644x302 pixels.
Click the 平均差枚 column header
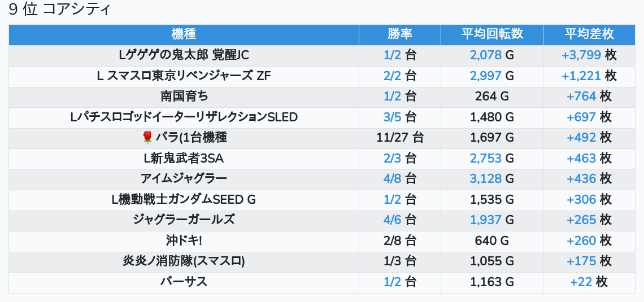tap(589, 34)
